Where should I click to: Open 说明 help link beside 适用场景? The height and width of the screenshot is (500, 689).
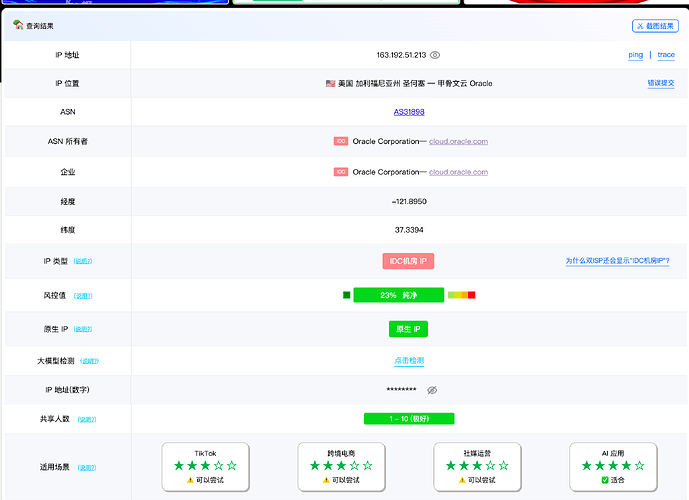[x=87, y=467]
